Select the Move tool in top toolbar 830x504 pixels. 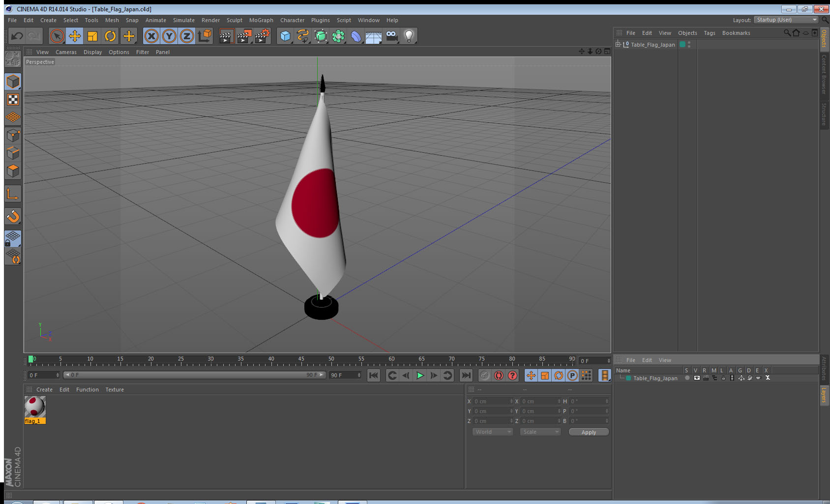coord(75,36)
